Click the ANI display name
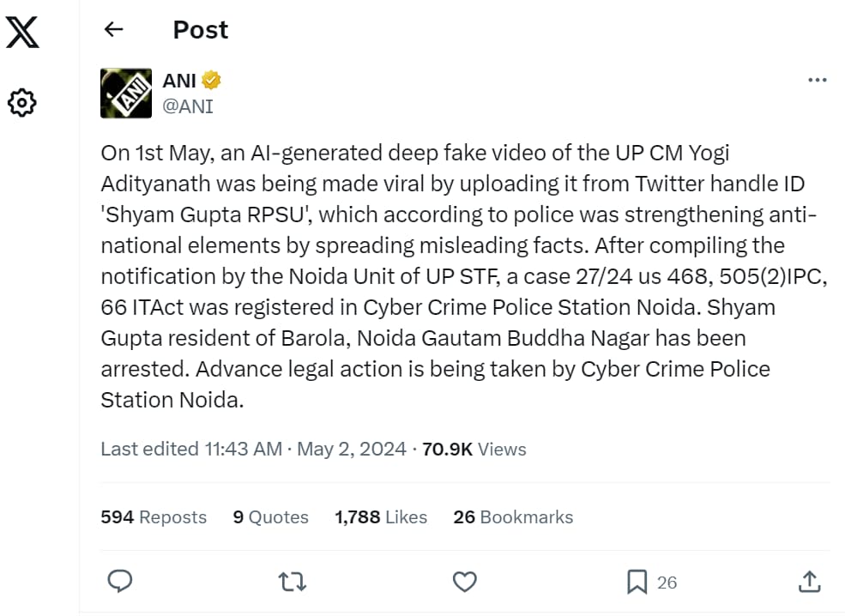The height and width of the screenshot is (616, 845). click(180, 81)
